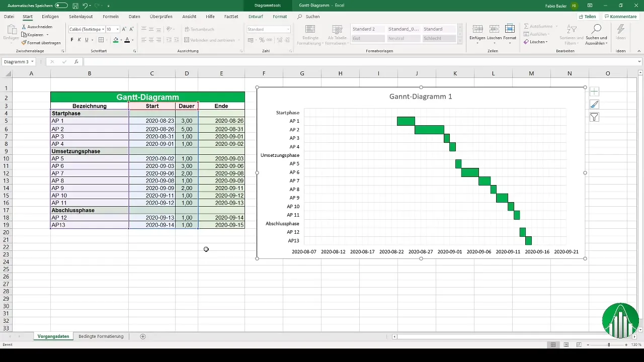Screen dimensions: 644x362
Task: Click the Löschen eraser in Bearbeiten group
Action: [x=536, y=42]
